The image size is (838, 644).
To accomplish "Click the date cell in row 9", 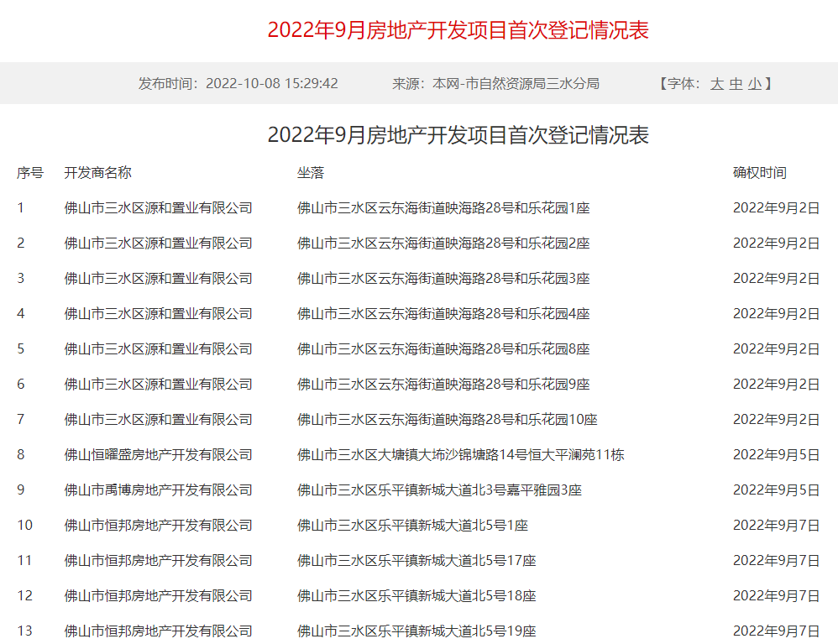I will [776, 490].
